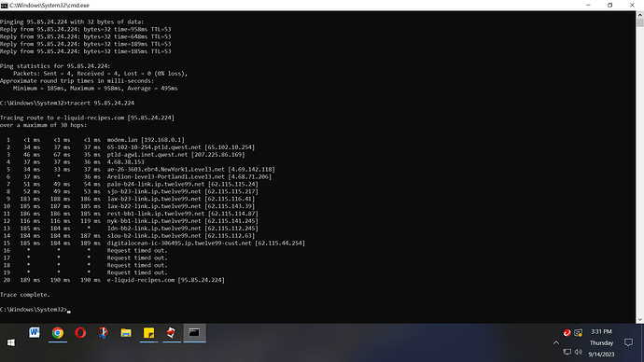The width and height of the screenshot is (644, 362).
Task: Switch to Sticky Notes in the taskbar
Action: 148,333
